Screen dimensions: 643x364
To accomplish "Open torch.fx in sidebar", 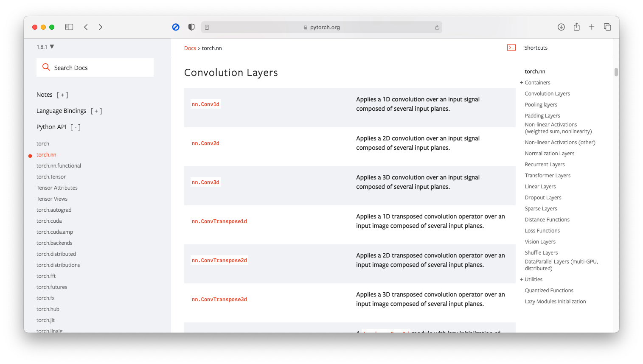I will (x=45, y=298).
